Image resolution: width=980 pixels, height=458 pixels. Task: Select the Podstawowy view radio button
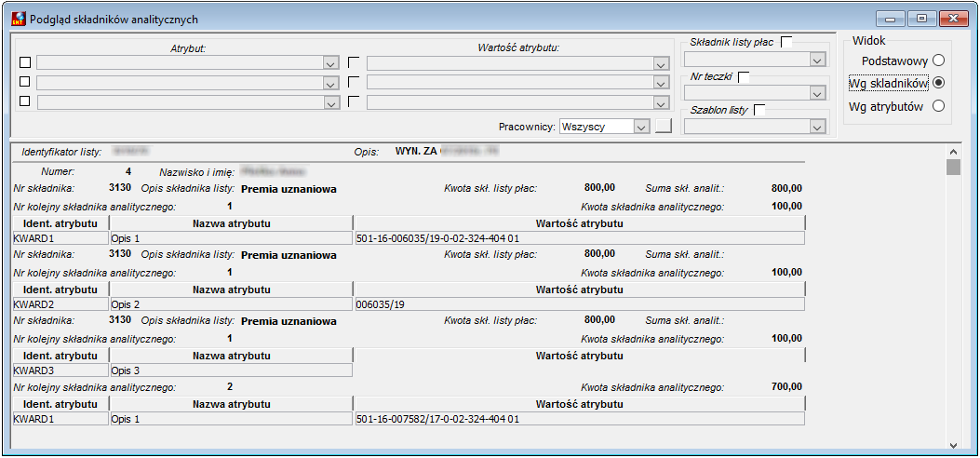[938, 61]
